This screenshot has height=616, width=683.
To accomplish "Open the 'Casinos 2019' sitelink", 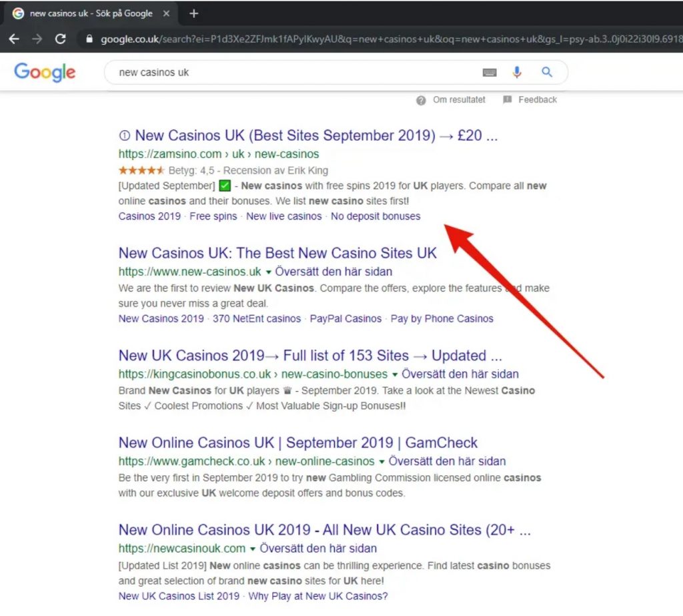I will click(149, 216).
